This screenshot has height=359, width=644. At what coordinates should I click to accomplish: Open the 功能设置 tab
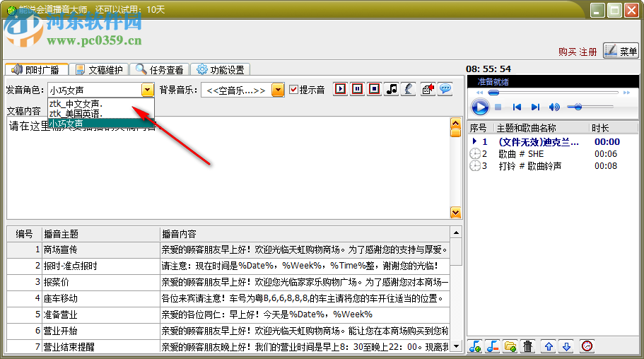tap(221, 70)
